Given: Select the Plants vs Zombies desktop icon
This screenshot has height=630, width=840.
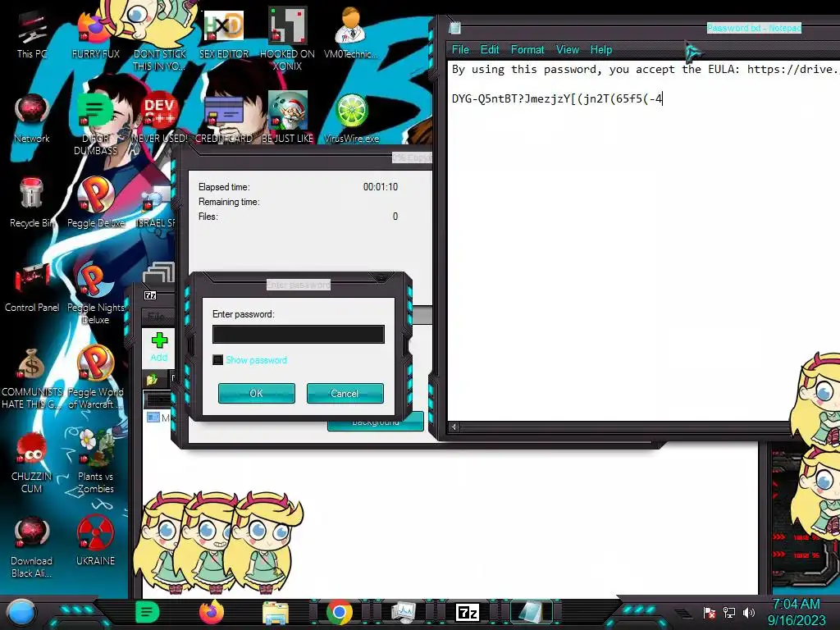Looking at the screenshot, I should [95, 462].
